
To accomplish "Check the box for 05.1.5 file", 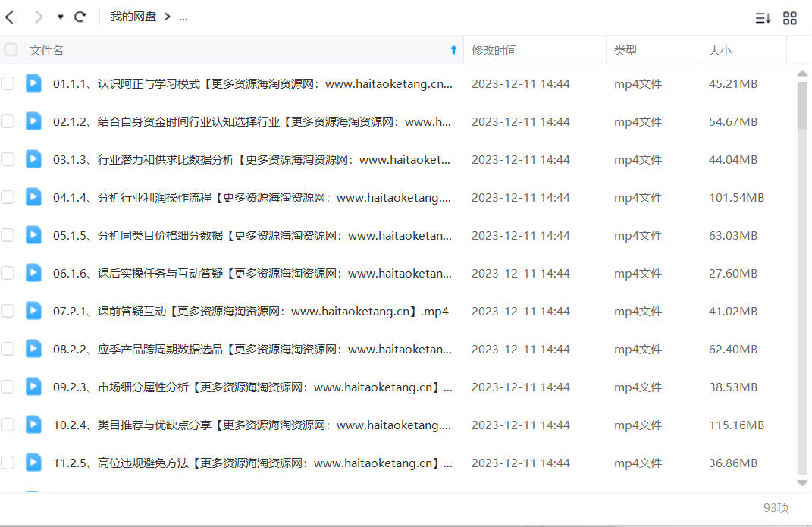I will (8, 235).
